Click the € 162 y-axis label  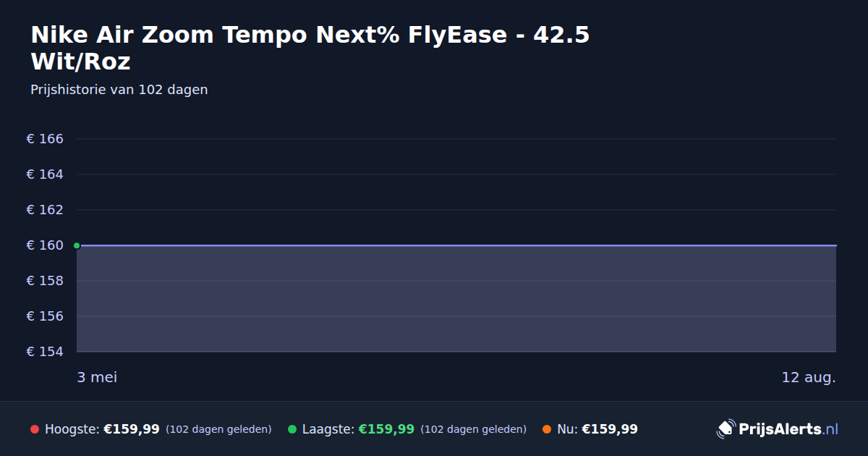(x=45, y=210)
